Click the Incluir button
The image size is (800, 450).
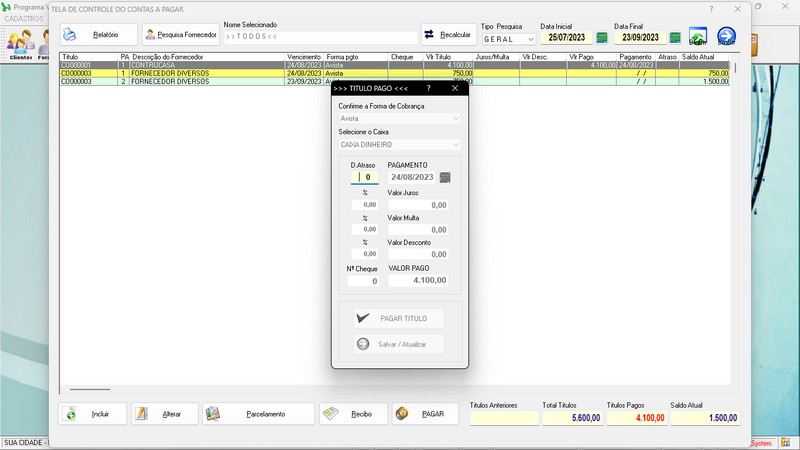pyautogui.click(x=93, y=414)
